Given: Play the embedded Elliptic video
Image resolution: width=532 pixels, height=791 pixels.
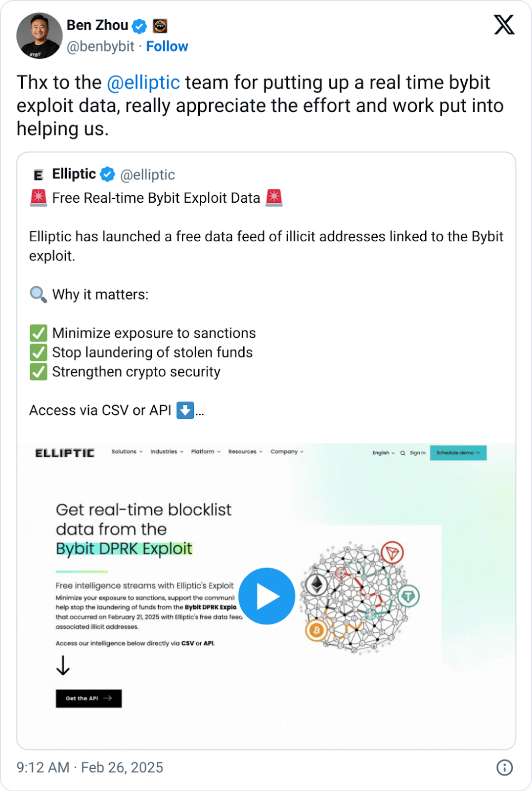Looking at the screenshot, I should pos(267,596).
